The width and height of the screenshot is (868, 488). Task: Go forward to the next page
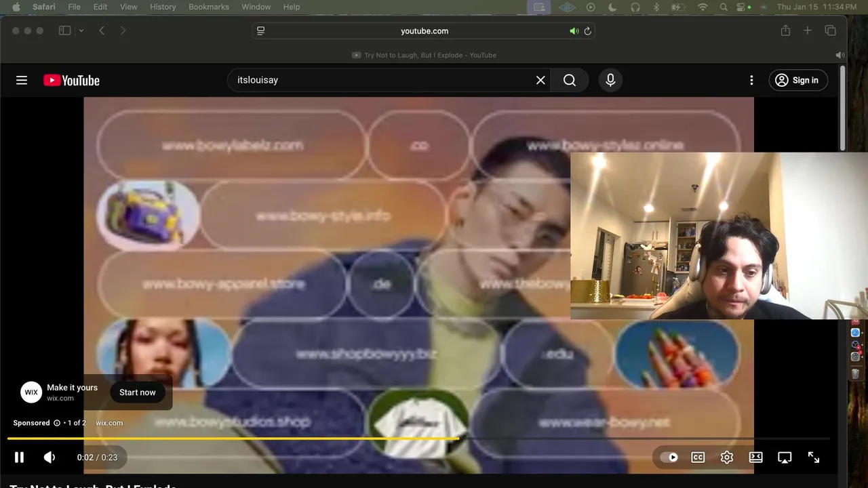tap(123, 30)
